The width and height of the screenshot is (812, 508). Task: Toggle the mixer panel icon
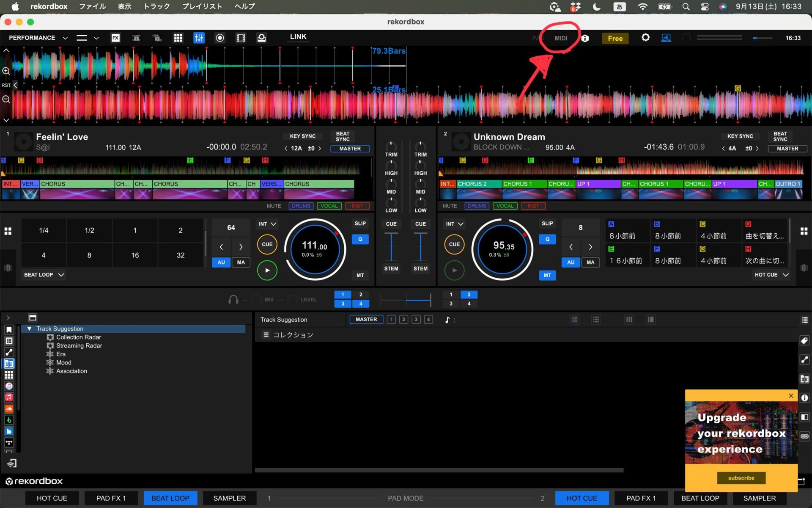[x=199, y=38]
